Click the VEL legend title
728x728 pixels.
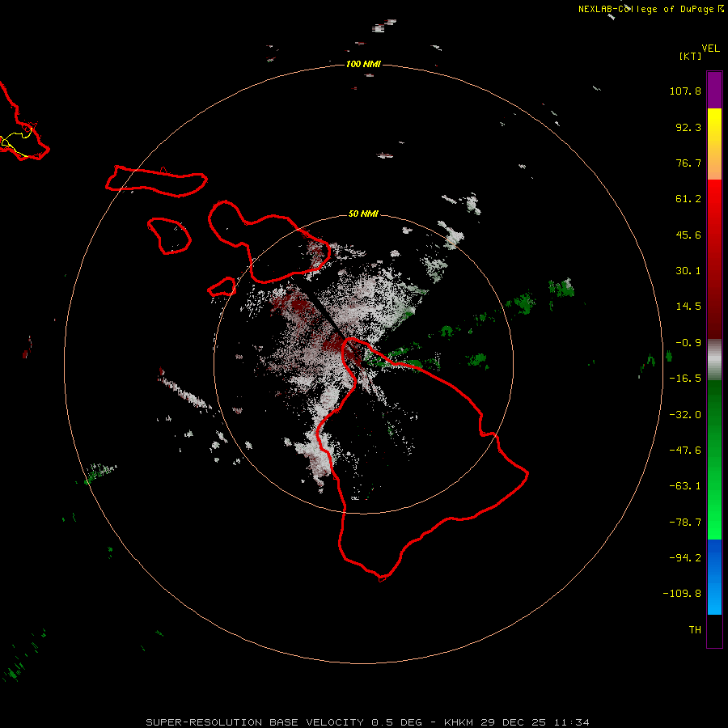pyautogui.click(x=710, y=48)
